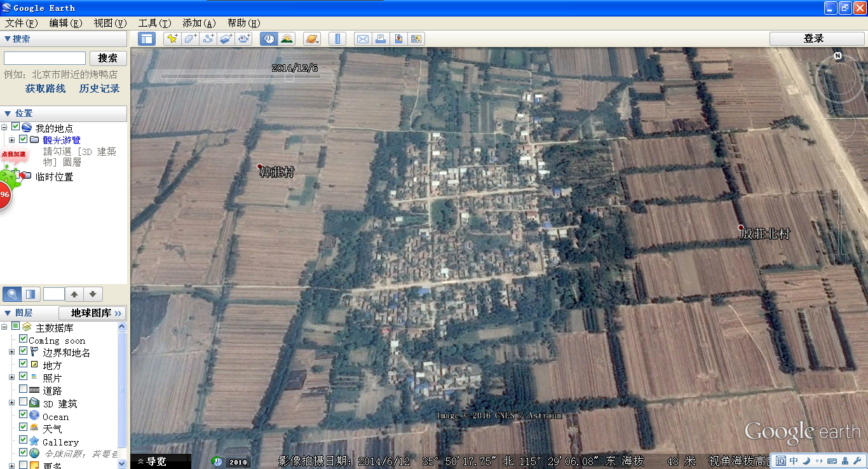Image resolution: width=868 pixels, height=469 pixels.
Task: Open the 帮助(H) menu
Action: [x=243, y=23]
